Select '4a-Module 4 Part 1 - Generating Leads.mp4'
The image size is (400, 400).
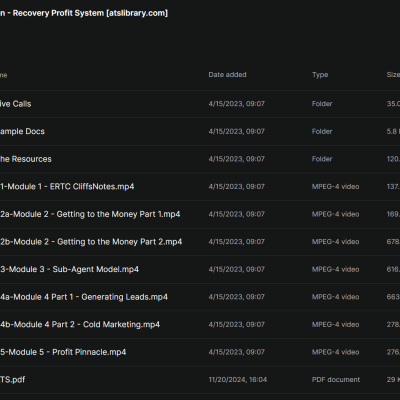pos(84,297)
